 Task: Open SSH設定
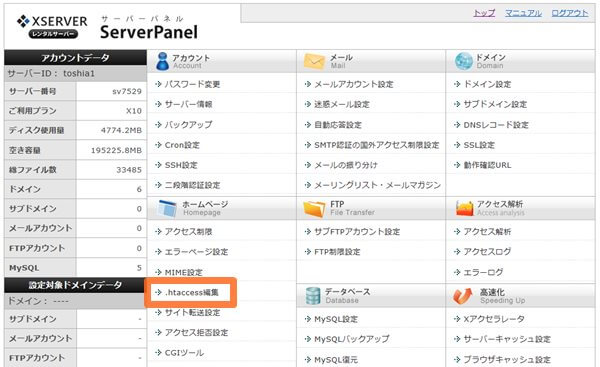(x=181, y=165)
